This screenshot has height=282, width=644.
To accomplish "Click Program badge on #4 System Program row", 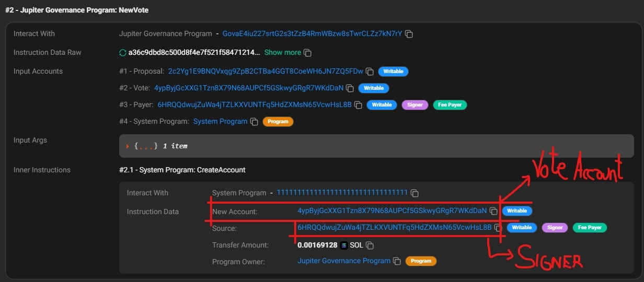I will click(x=278, y=122).
